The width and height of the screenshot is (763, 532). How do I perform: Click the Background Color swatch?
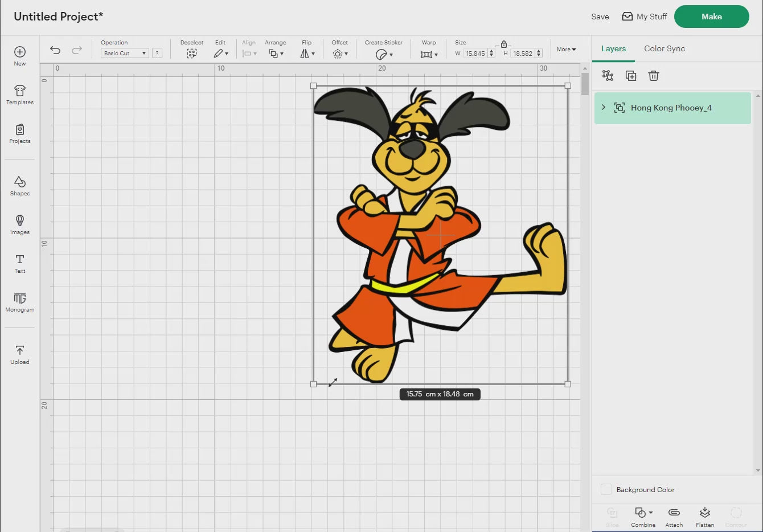pos(606,489)
